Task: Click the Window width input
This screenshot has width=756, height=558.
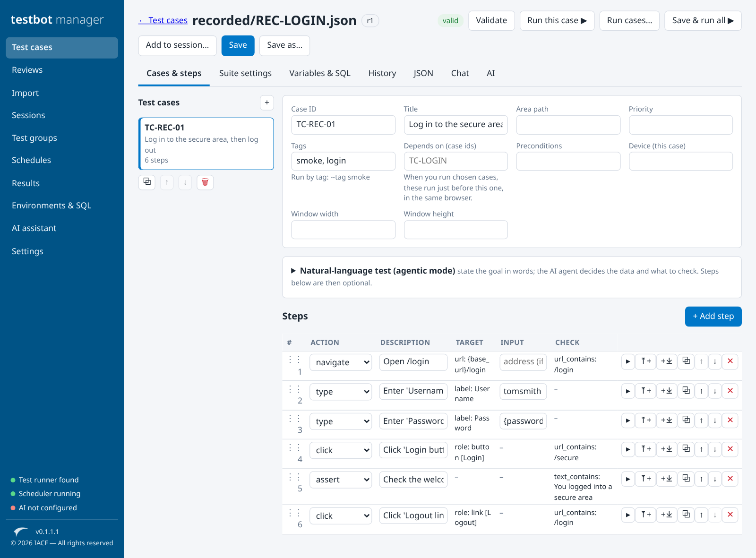Action: 343,230
